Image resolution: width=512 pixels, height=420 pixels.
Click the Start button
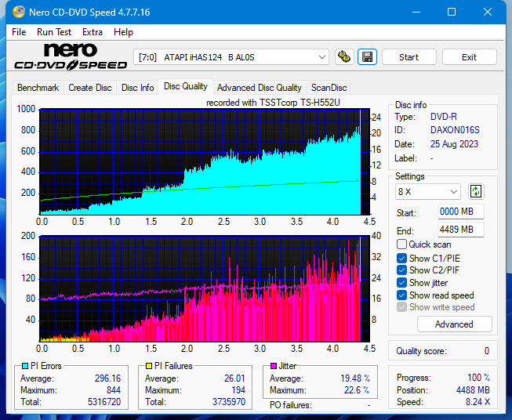(x=409, y=57)
